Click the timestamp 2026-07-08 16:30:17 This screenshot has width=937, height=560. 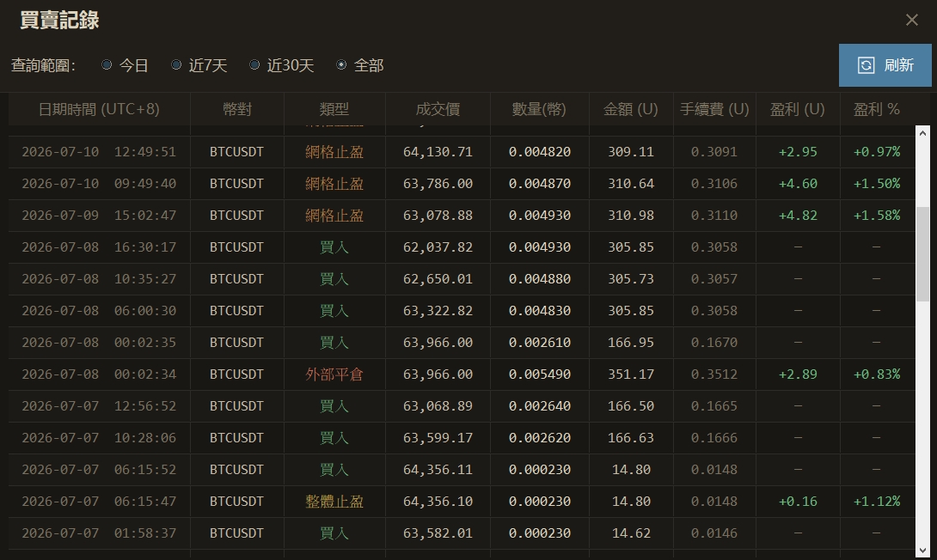pos(99,247)
